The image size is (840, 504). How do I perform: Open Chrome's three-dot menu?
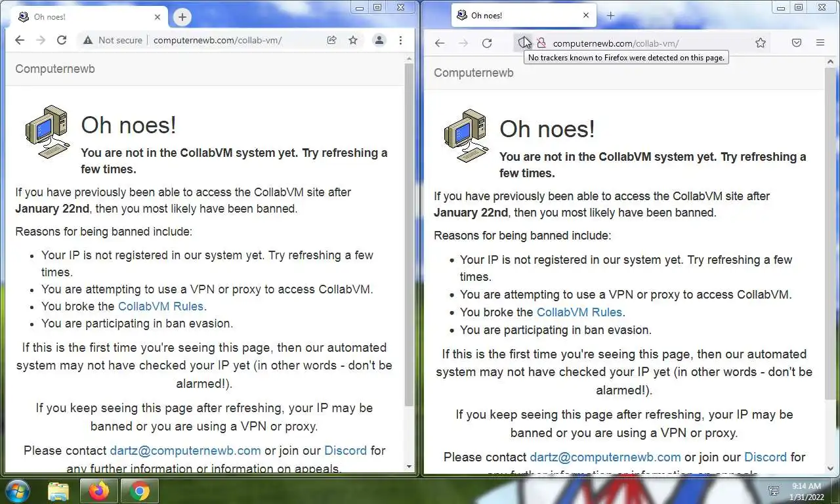[400, 40]
